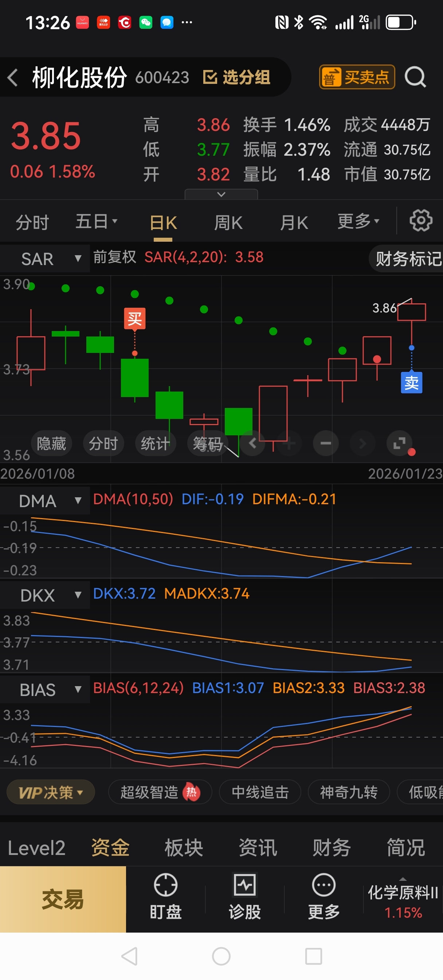Open the DMA indicator dropdown
The height and width of the screenshot is (980, 443).
pos(45,501)
